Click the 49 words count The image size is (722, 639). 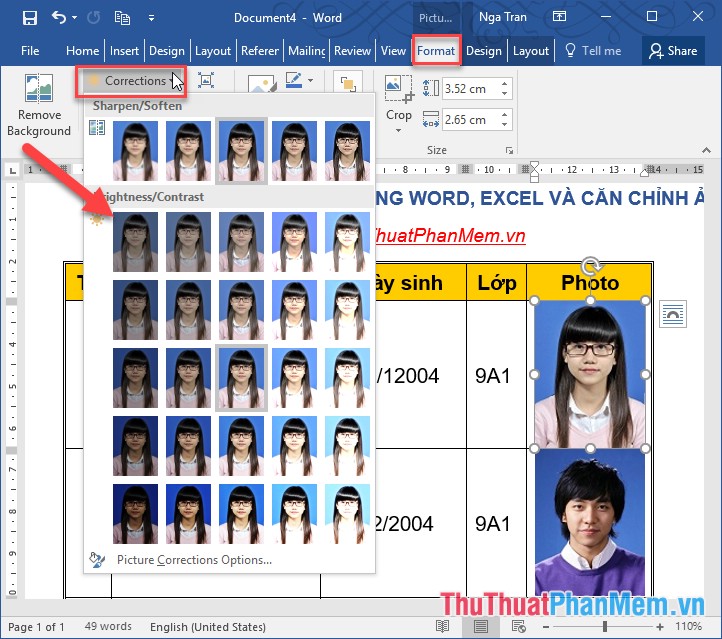[108, 627]
